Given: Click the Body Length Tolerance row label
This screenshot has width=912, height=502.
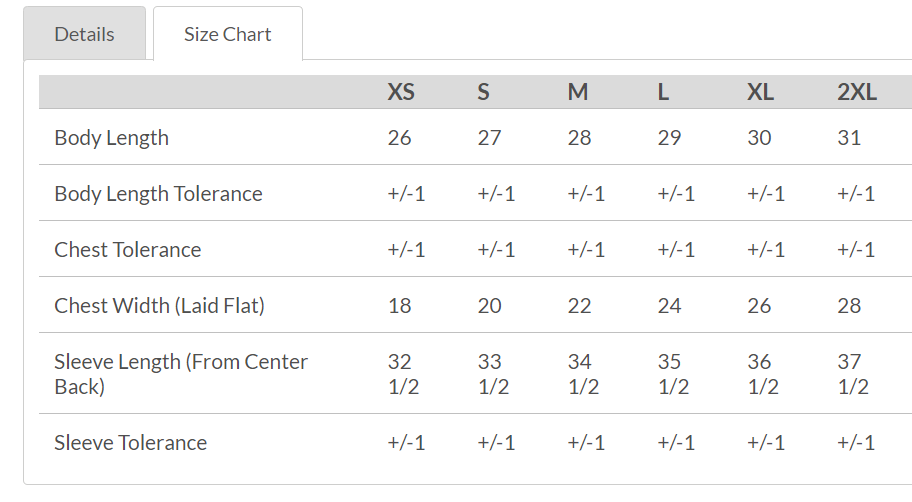Looking at the screenshot, I should pyautogui.click(x=158, y=194).
